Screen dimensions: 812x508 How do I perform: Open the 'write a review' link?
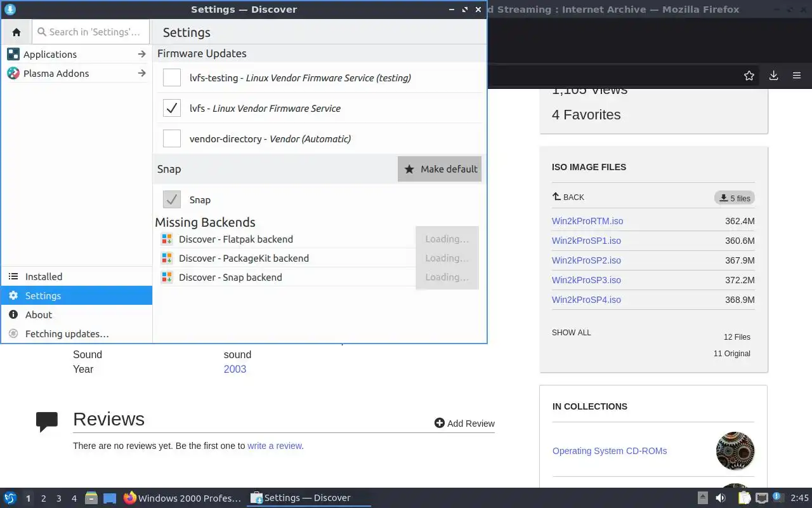tap(275, 446)
